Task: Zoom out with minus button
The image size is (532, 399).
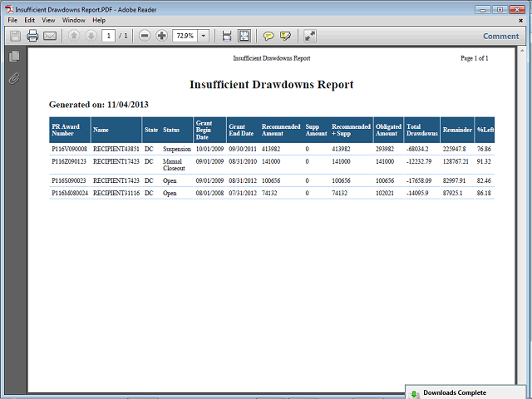Action: (x=145, y=36)
